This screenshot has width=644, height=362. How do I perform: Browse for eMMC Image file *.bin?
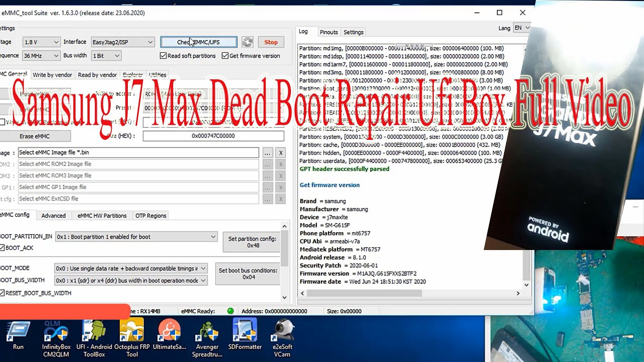coord(268,152)
